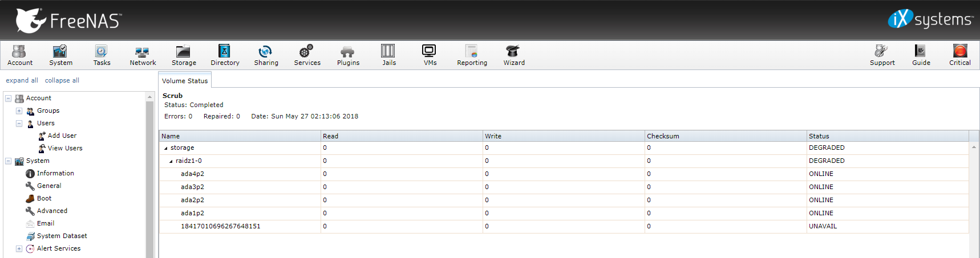Collapse the raidz1-0 vdev row
The image size is (980, 258).
pos(171,161)
